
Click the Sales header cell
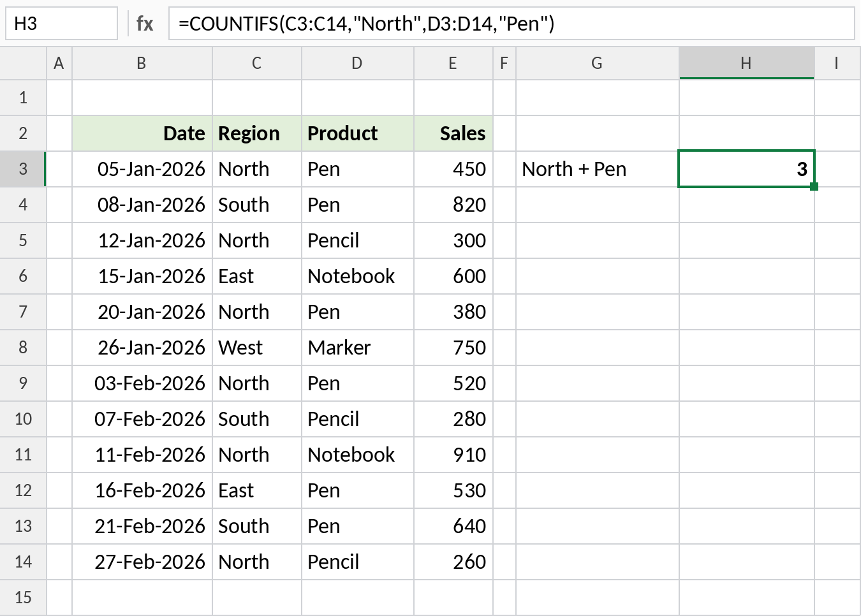(453, 133)
